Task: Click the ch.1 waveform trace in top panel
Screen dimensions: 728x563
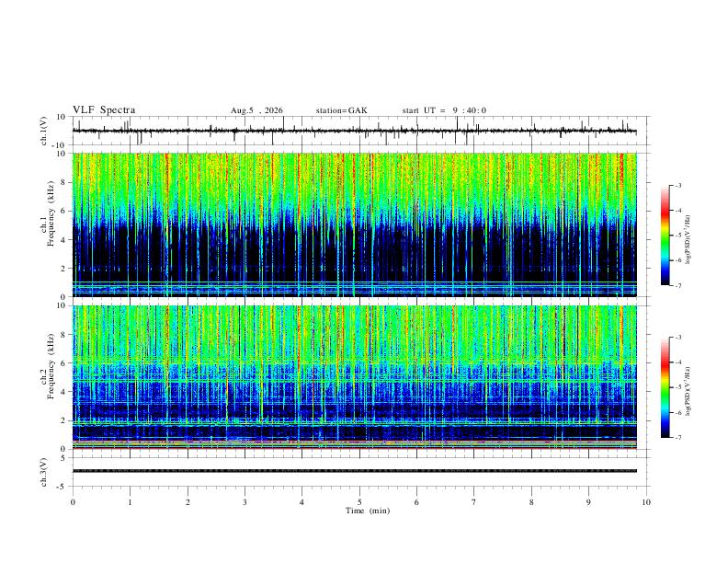Action: 355,131
